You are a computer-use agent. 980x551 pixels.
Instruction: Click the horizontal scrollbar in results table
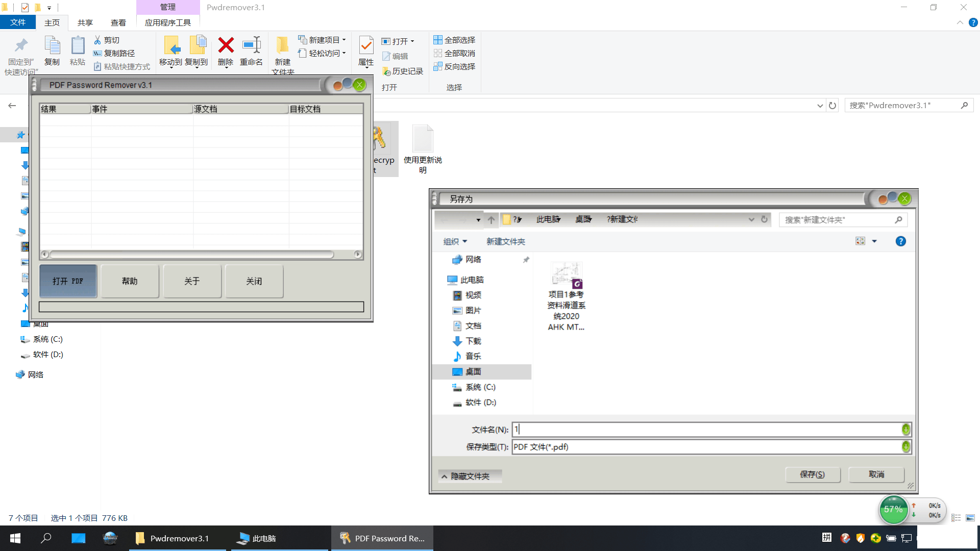pyautogui.click(x=192, y=254)
